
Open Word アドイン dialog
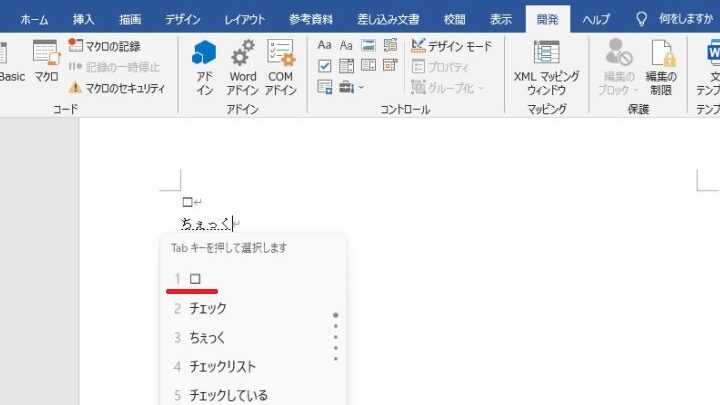coord(242,68)
